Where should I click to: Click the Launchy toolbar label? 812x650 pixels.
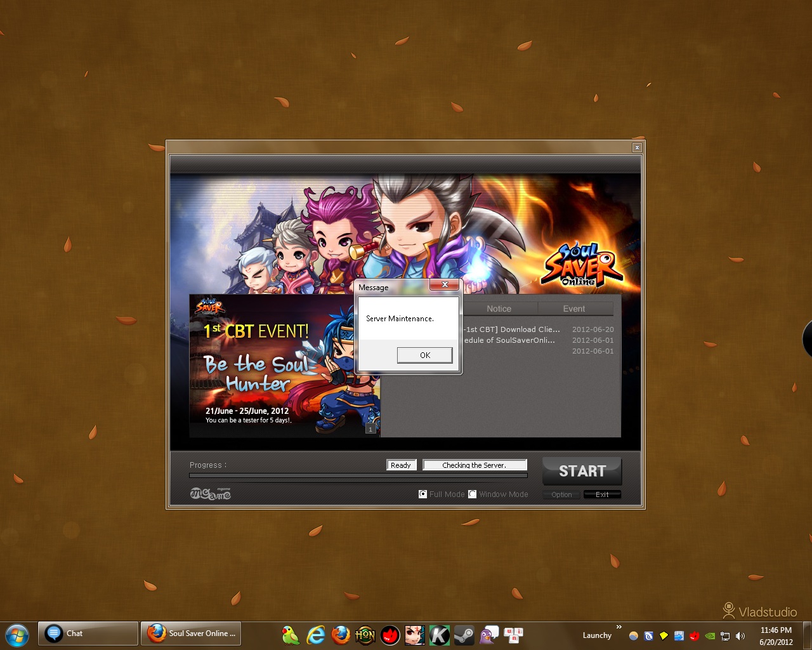tap(597, 635)
